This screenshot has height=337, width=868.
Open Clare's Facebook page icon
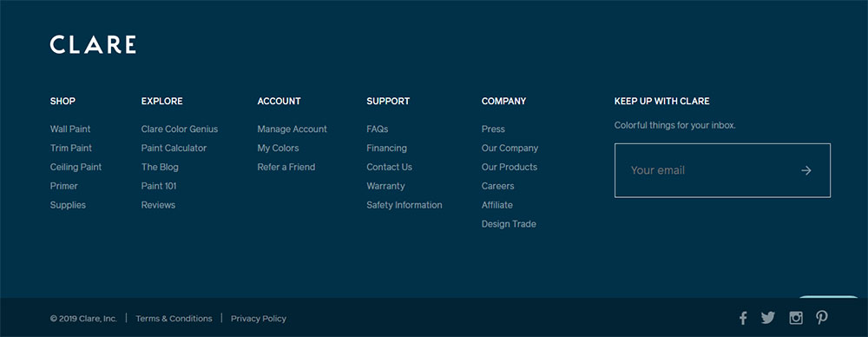[x=743, y=318]
